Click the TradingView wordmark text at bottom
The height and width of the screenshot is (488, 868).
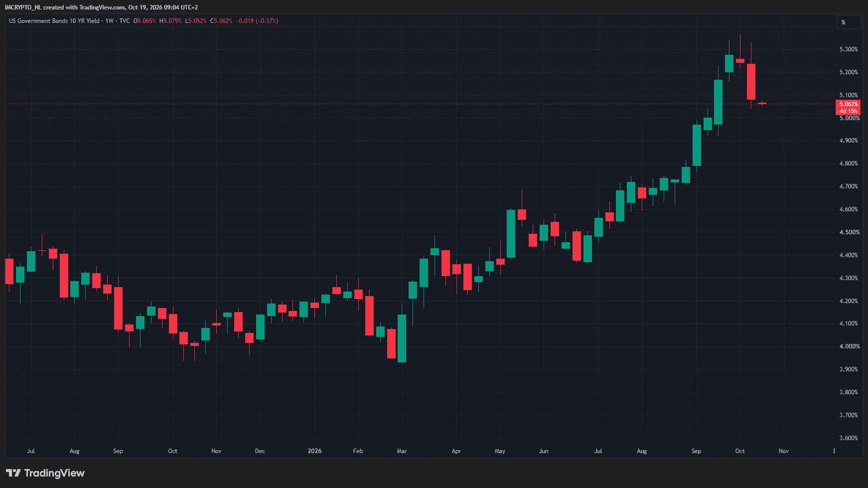pyautogui.click(x=54, y=473)
